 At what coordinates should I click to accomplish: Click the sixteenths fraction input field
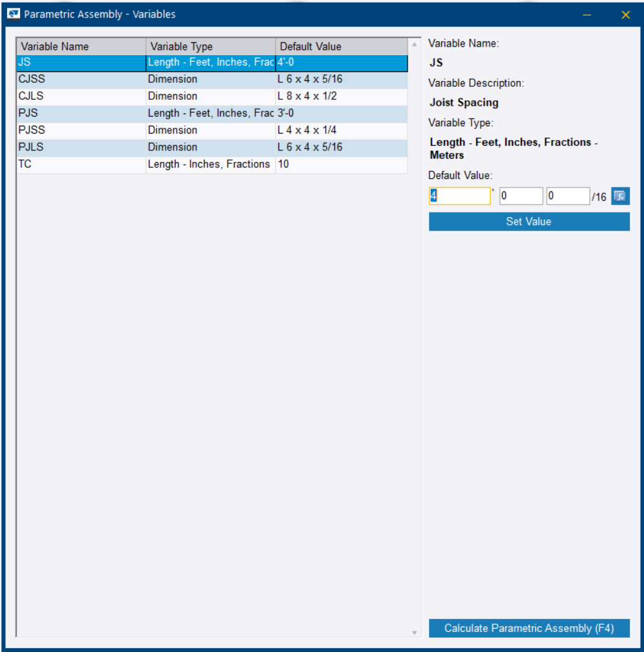click(568, 196)
